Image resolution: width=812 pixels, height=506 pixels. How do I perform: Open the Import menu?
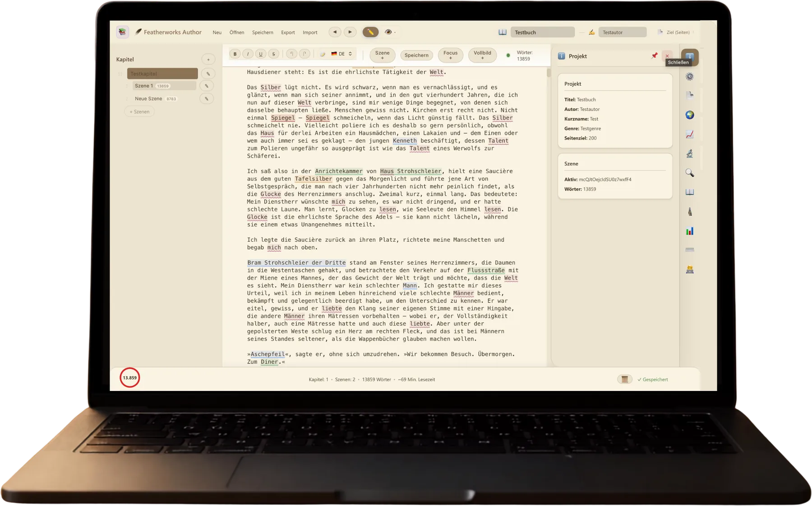pos(310,32)
